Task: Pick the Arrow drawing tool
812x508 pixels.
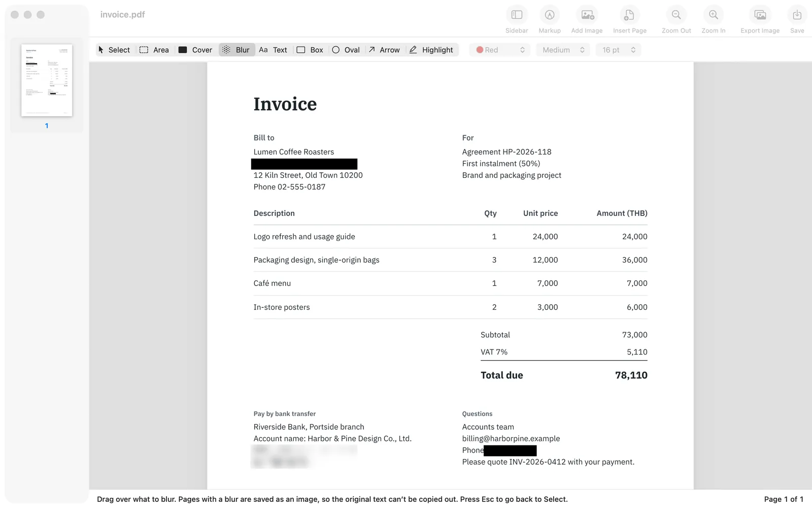Action: click(x=384, y=50)
